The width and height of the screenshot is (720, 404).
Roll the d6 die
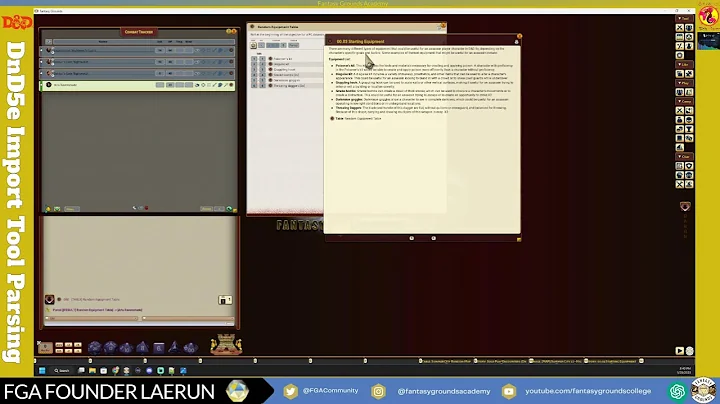click(x=158, y=348)
